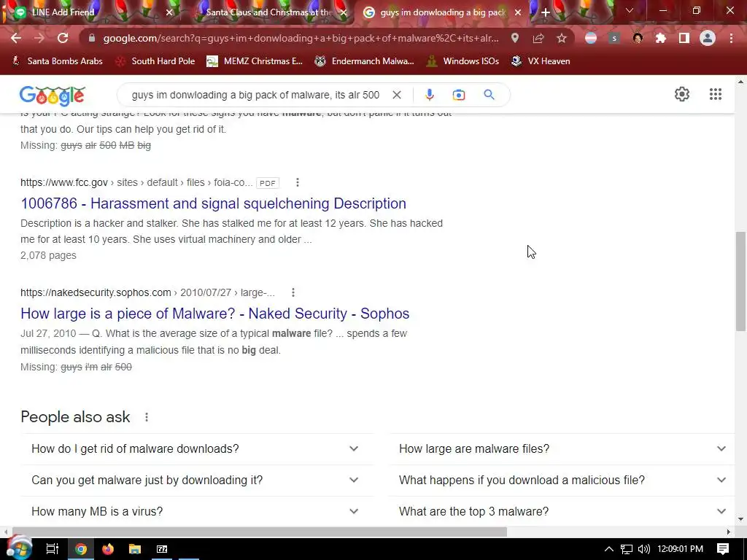Click the fcc.gov result URL breadcrumb
The image size is (747, 560).
136,182
